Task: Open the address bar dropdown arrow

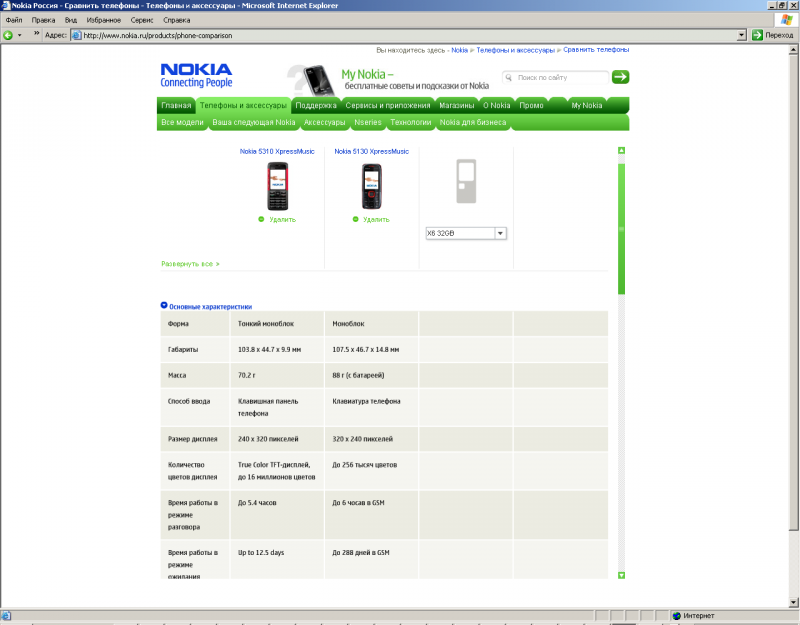Action: 742,34
